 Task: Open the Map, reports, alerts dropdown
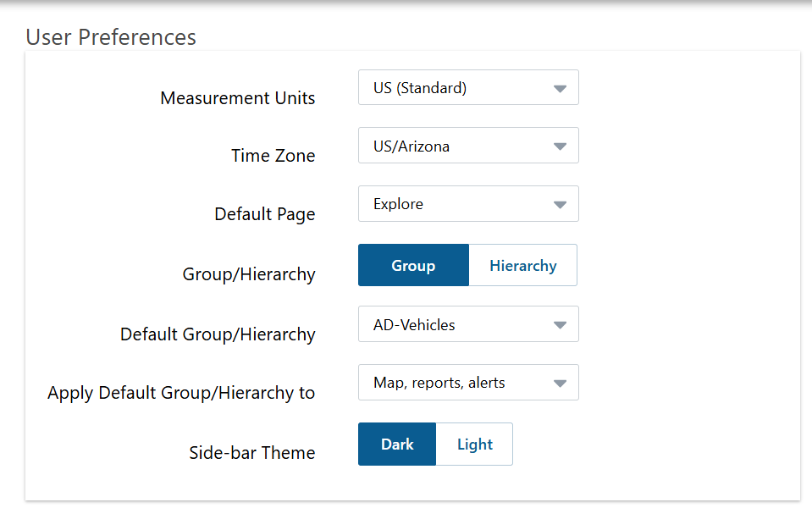[468, 382]
